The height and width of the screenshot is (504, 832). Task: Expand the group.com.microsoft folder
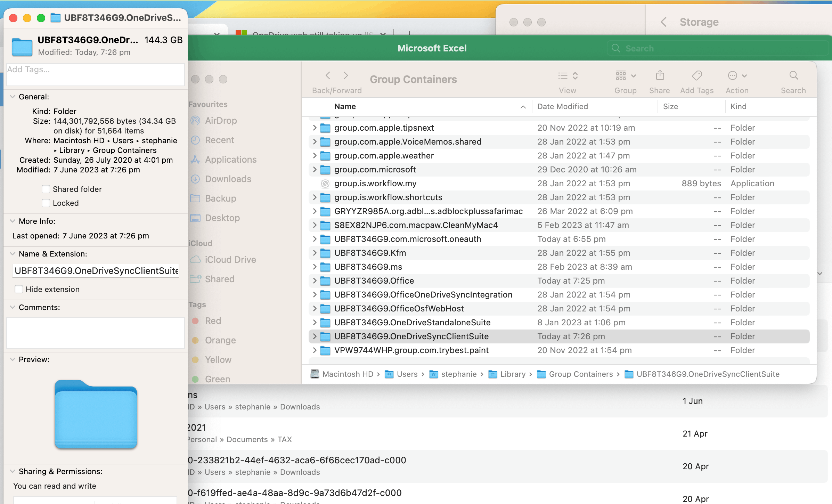coord(315,170)
